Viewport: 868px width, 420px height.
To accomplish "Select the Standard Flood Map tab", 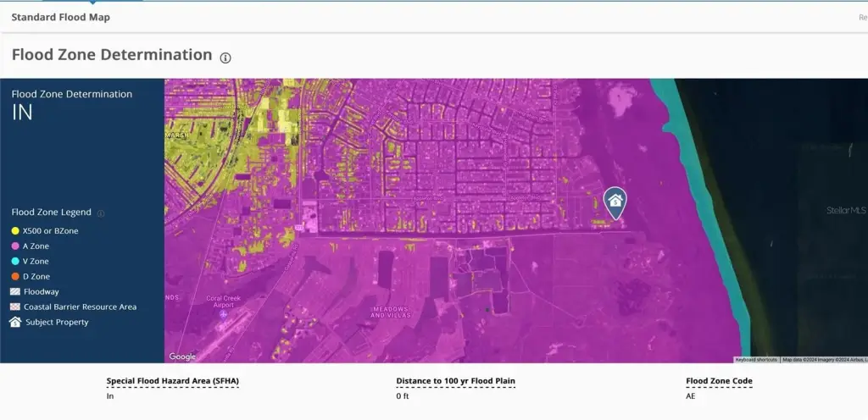I will [x=60, y=17].
